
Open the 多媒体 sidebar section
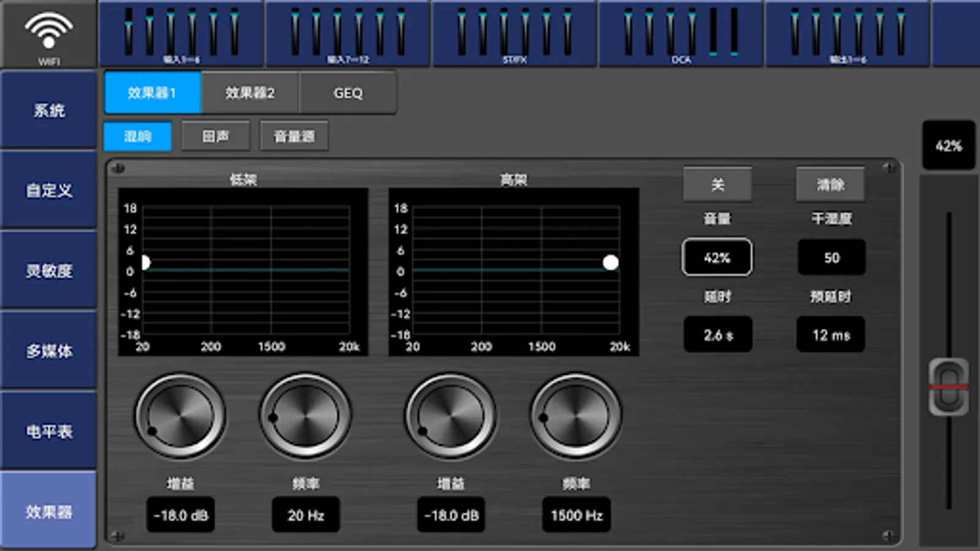click(48, 351)
